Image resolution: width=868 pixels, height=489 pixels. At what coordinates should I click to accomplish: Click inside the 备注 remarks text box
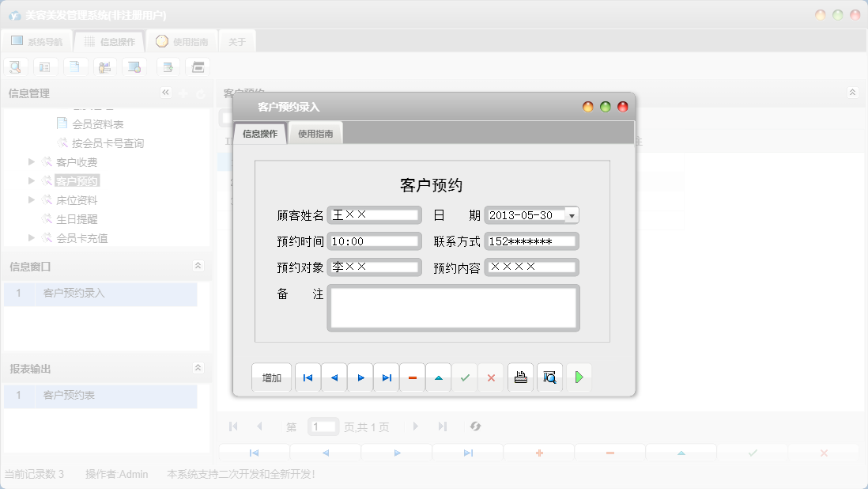(453, 308)
